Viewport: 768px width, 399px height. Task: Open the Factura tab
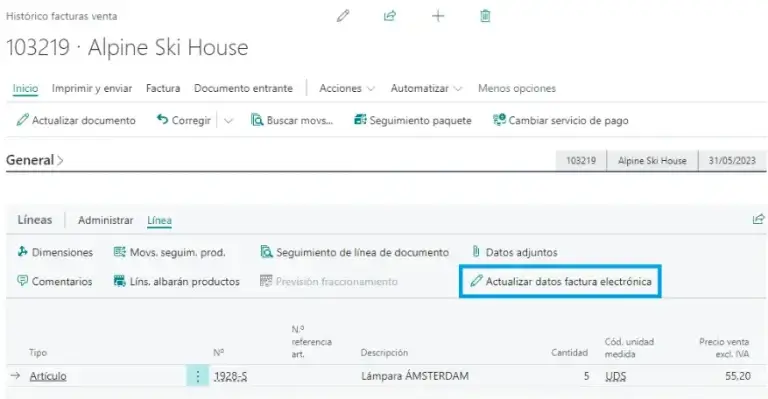pos(163,89)
